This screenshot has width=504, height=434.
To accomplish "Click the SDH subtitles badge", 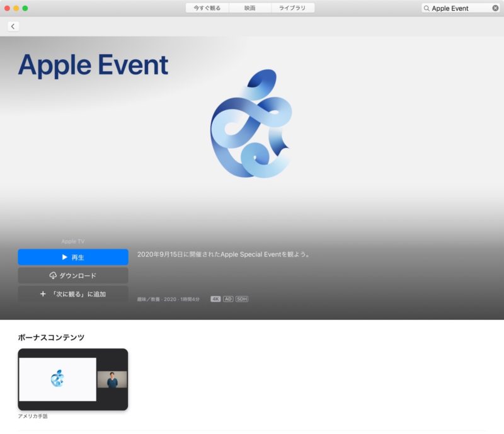I will [242, 299].
